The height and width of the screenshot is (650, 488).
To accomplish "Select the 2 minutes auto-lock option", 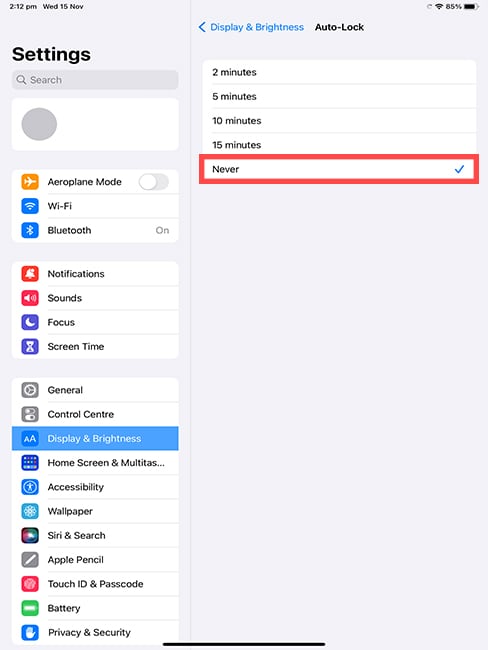I will 339,72.
